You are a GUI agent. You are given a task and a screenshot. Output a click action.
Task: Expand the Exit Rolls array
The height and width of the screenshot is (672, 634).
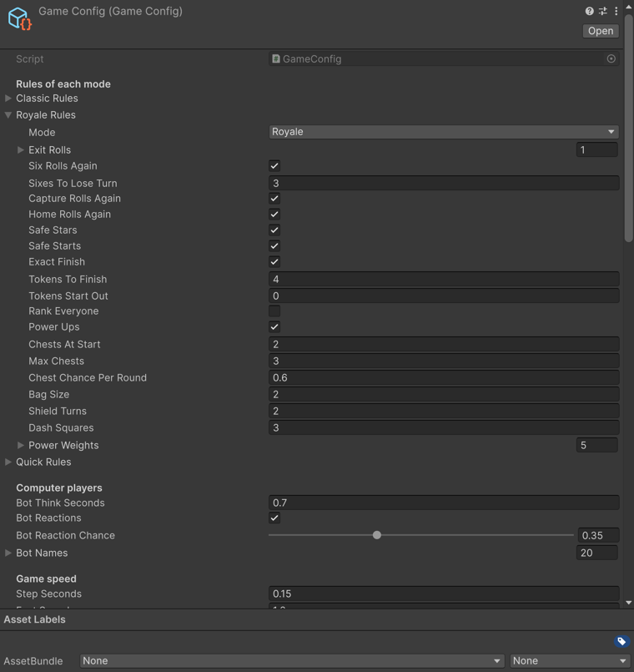pyautogui.click(x=21, y=149)
